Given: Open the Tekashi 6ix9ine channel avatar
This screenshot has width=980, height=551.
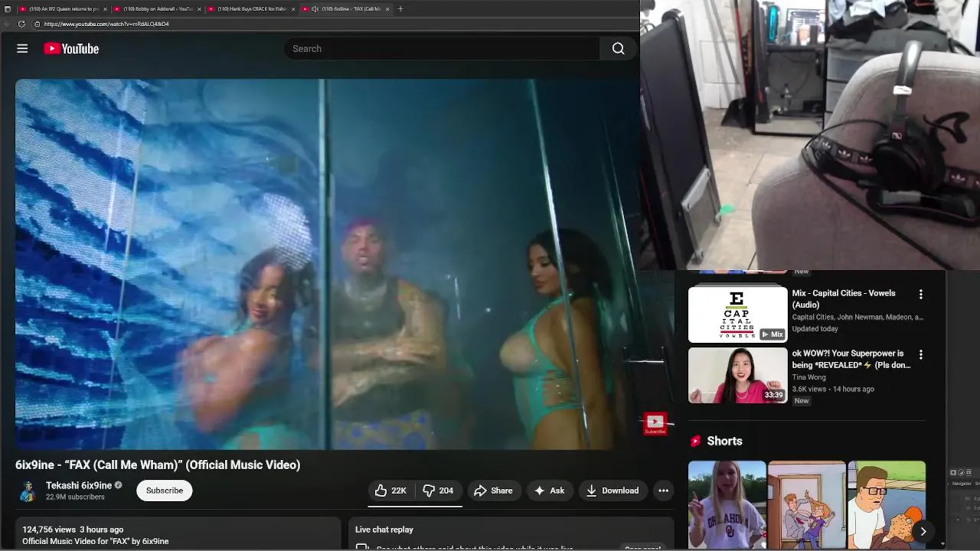Looking at the screenshot, I should (x=28, y=491).
